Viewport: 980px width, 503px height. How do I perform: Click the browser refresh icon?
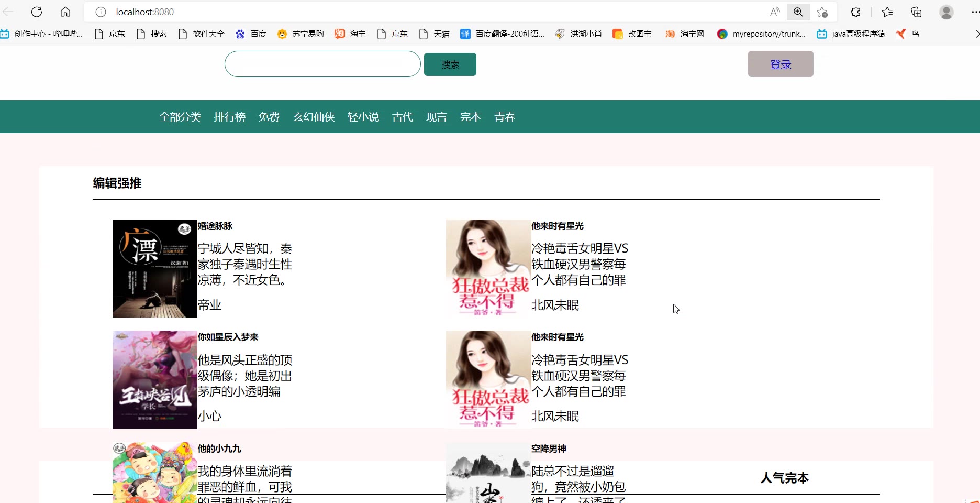pos(37,12)
